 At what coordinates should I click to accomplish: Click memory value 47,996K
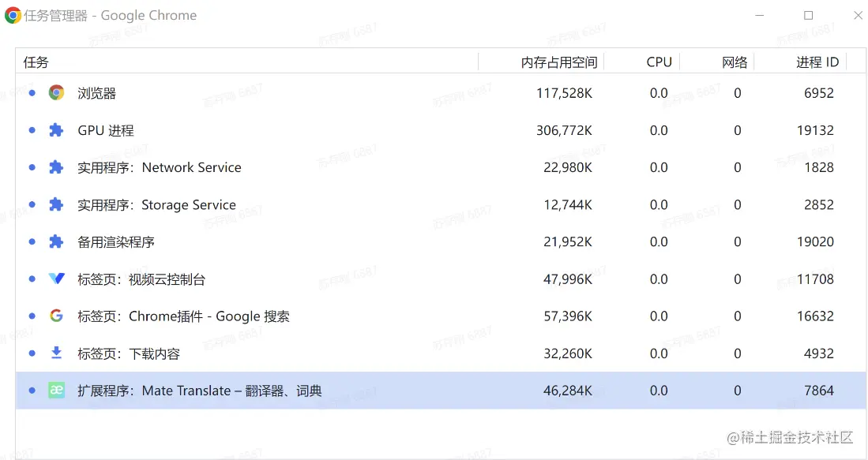tap(567, 279)
